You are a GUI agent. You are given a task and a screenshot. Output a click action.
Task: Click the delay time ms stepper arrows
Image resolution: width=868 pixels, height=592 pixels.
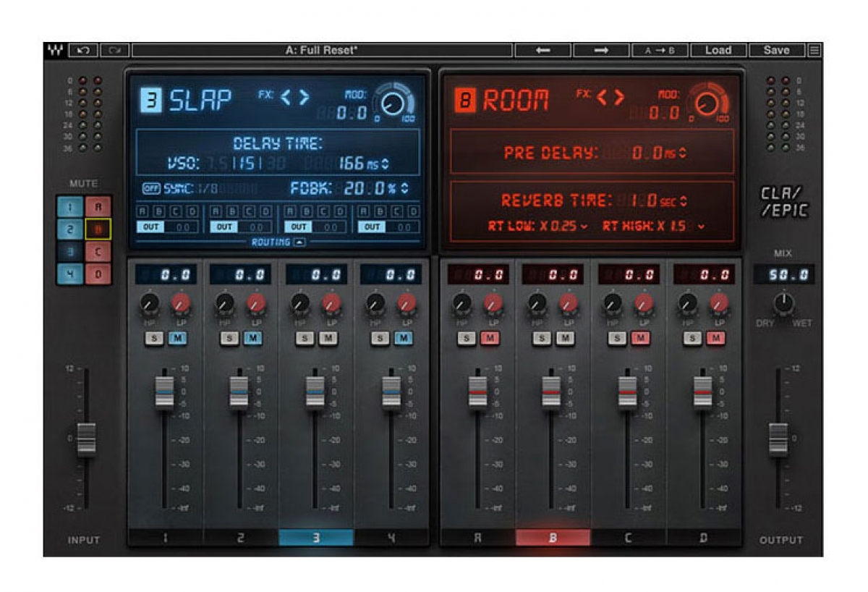tap(385, 164)
